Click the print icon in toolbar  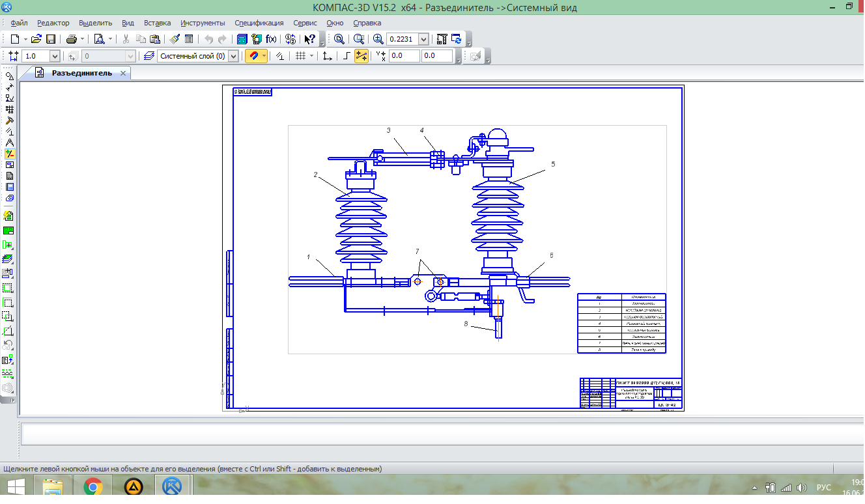tap(71, 39)
